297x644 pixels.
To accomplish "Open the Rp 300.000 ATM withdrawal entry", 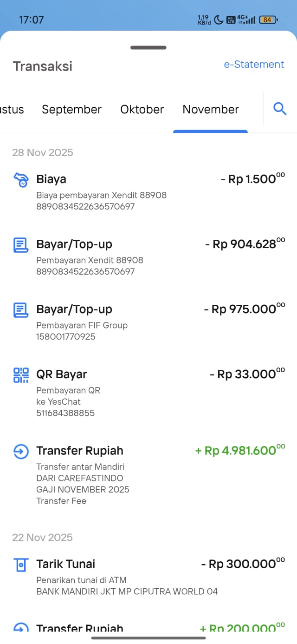I will pyautogui.click(x=148, y=577).
